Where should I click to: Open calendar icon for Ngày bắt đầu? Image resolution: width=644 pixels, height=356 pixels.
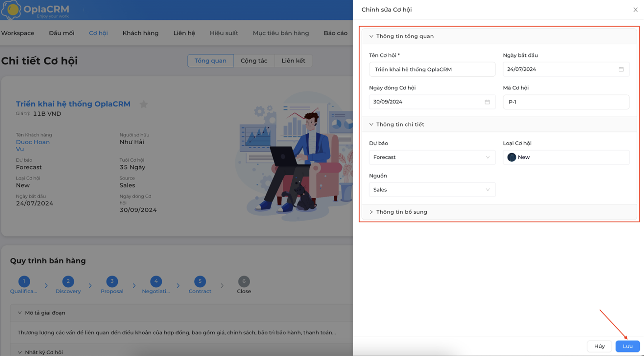(621, 69)
